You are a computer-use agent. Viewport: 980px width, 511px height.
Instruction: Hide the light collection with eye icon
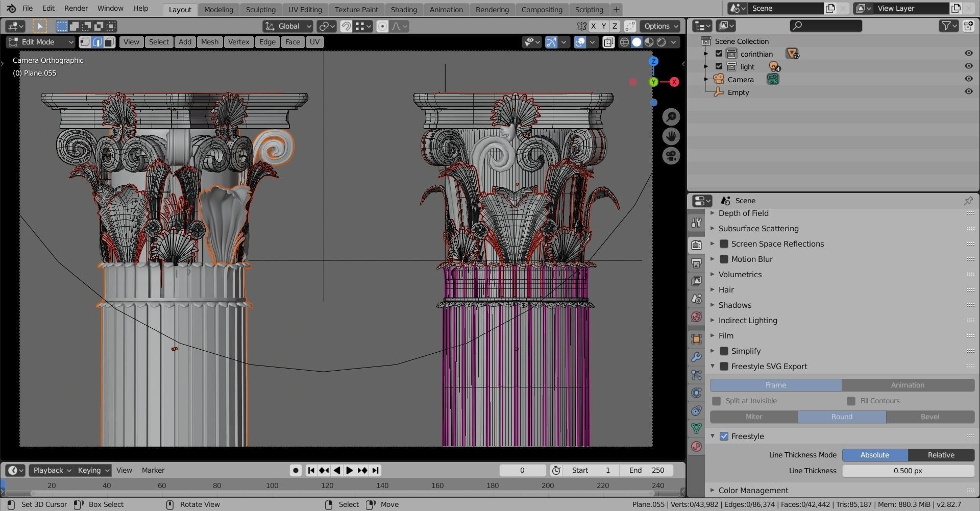(968, 66)
